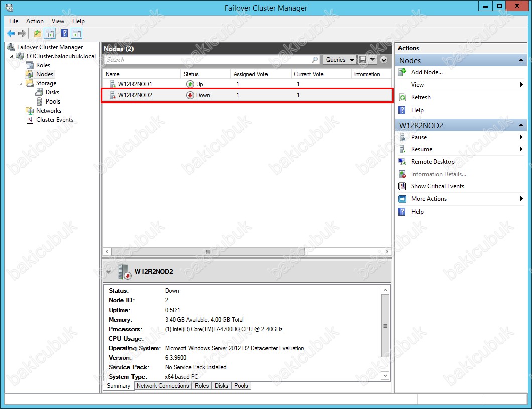Screen dimensions: 532x409
Task: Click the Resume action
Action: pyautogui.click(x=422, y=149)
